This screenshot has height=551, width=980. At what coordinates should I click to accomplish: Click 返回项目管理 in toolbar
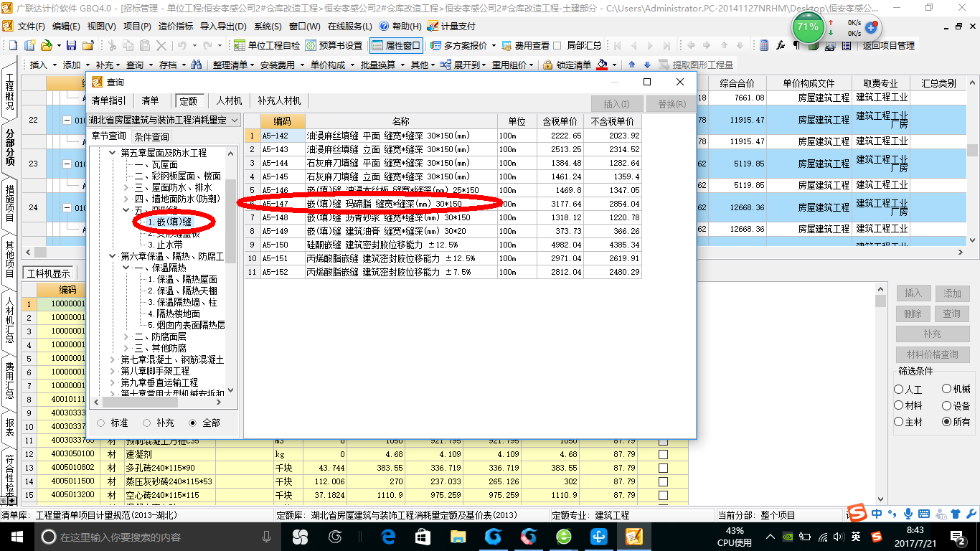pos(888,45)
